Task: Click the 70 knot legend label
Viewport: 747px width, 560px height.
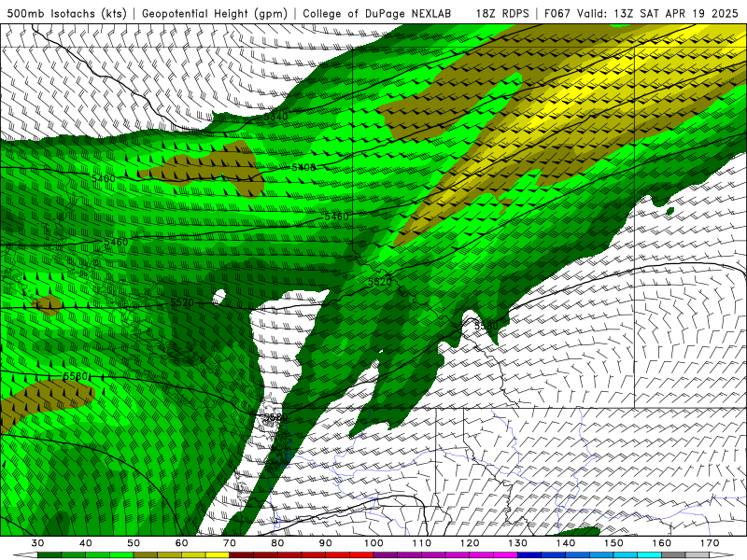Action: 230,543
